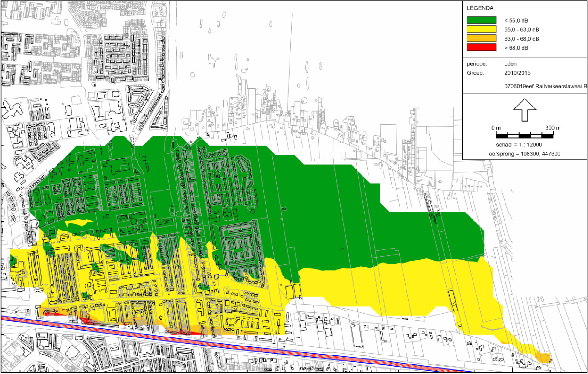Click the orange legend color swatch
Viewport: 588px width, 374px height.
481,38
